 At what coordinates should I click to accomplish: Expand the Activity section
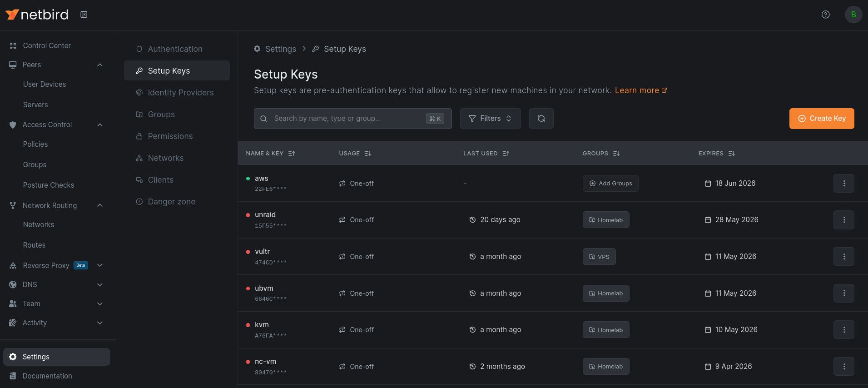click(x=100, y=323)
